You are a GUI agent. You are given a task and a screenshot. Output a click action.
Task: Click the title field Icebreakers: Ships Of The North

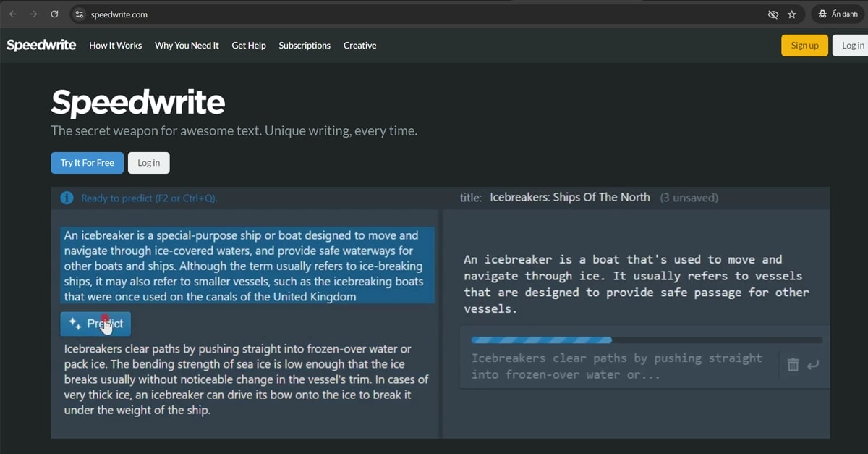pos(569,197)
